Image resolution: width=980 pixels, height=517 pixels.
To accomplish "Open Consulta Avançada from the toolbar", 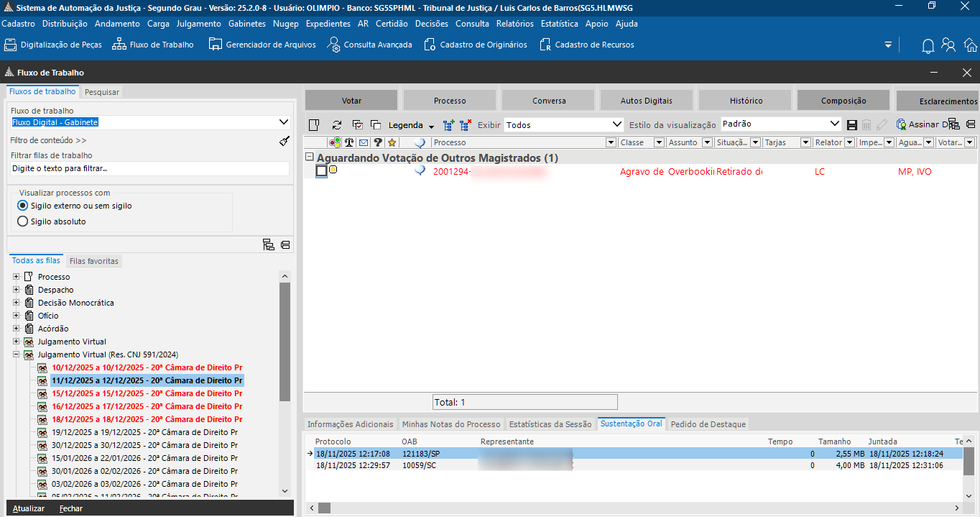I will click(x=369, y=45).
